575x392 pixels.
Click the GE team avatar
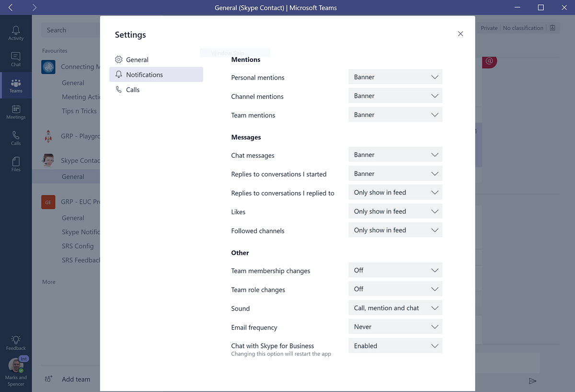[48, 202]
